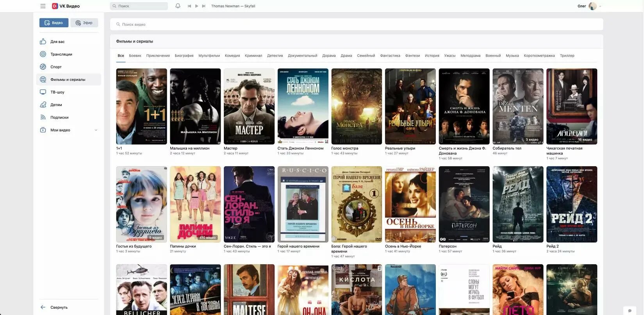Select the Криминал genre tab
The height and width of the screenshot is (315, 644).
tap(253, 55)
